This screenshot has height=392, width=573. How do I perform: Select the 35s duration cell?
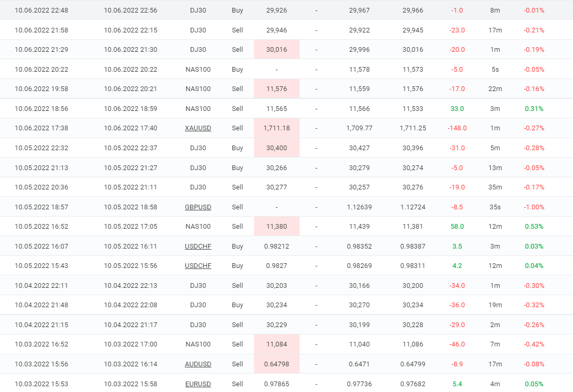click(x=495, y=207)
